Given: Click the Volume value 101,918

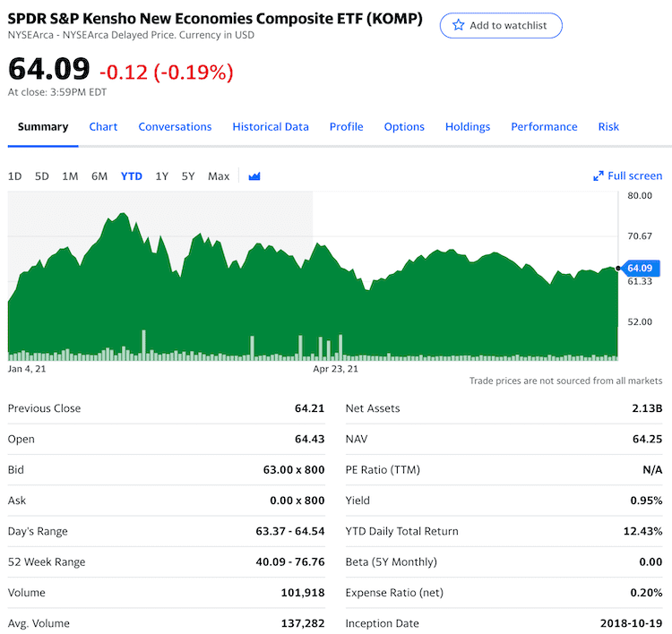Looking at the screenshot, I should point(303,593).
